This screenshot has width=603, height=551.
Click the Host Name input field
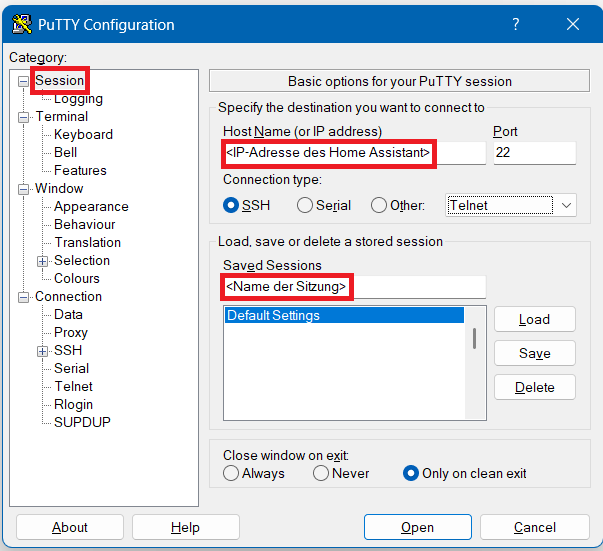[354, 153]
